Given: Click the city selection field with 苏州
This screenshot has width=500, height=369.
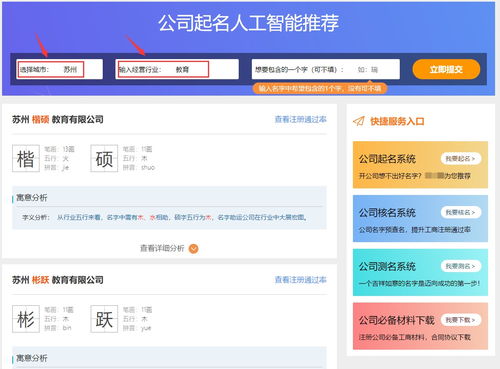Looking at the screenshot, I should (x=59, y=69).
